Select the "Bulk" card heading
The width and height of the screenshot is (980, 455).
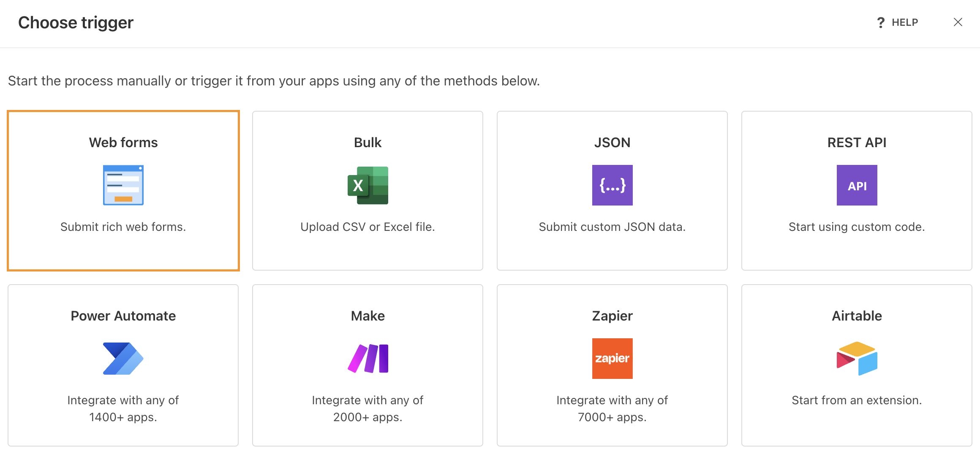pos(367,143)
